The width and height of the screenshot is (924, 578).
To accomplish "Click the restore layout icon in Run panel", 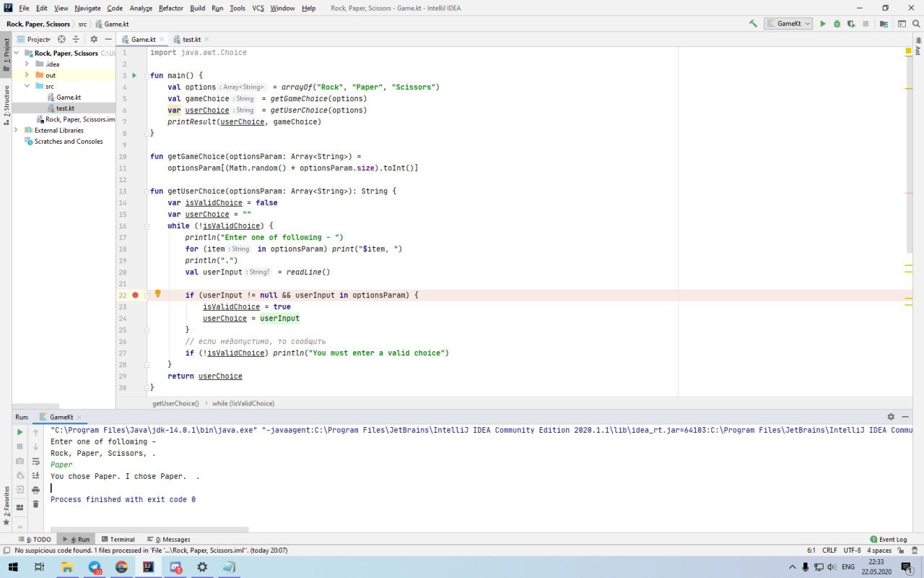I will (20, 507).
